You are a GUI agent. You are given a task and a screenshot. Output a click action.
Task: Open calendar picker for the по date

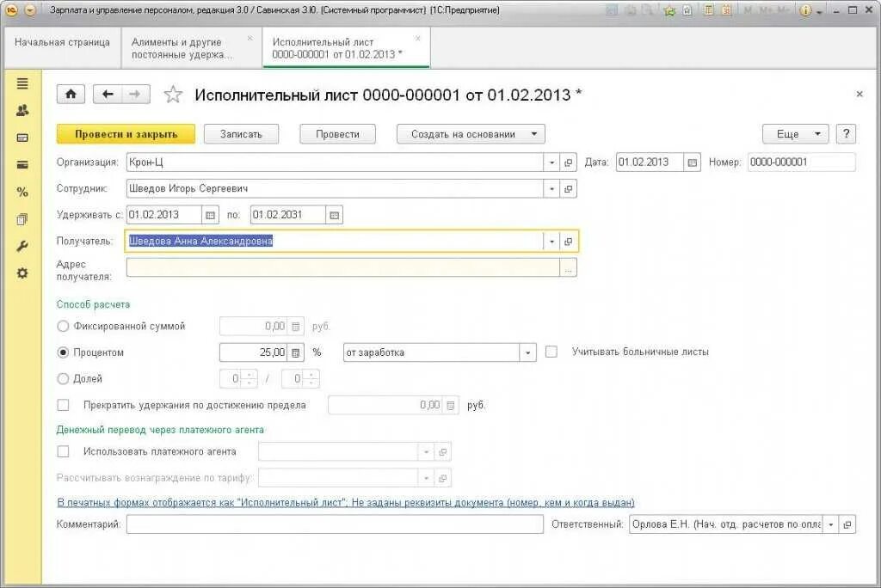pos(335,215)
